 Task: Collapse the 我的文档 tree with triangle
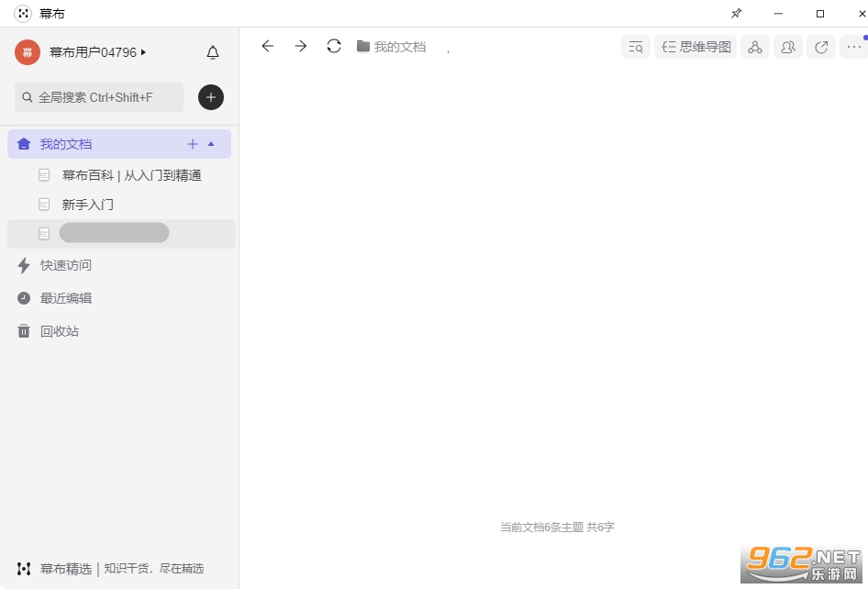click(211, 144)
